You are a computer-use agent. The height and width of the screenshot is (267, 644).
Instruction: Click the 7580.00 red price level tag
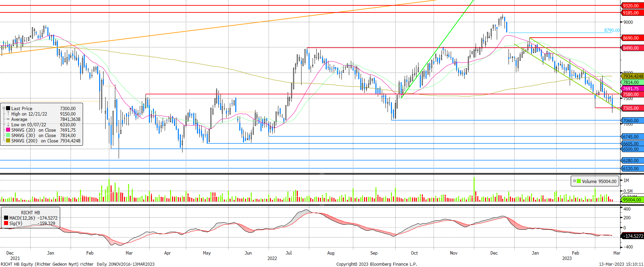tap(632, 94)
